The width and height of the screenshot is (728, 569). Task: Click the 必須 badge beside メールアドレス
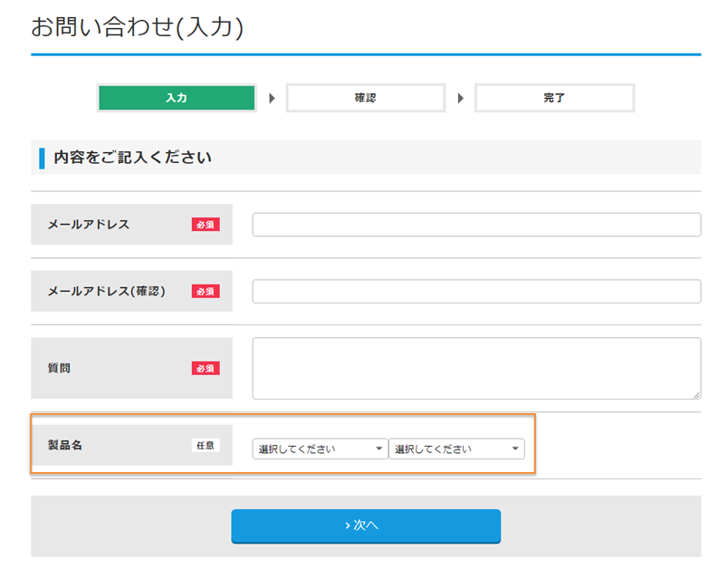[206, 225]
